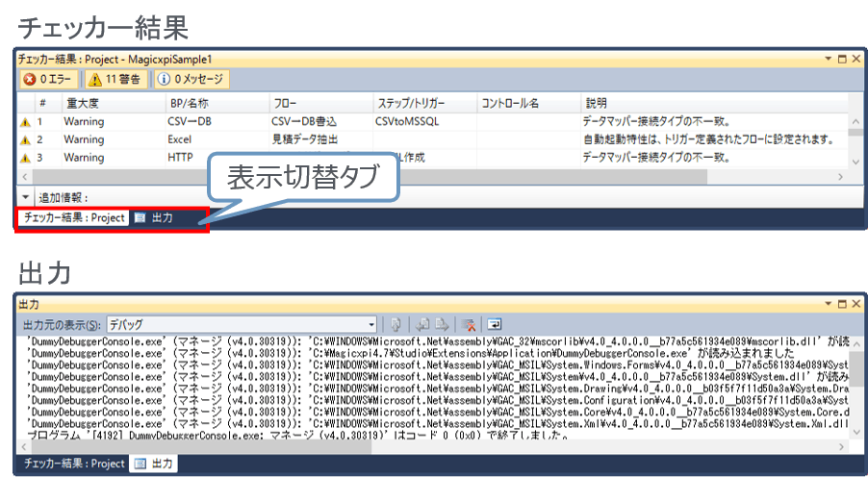Toggle the 0 エラー error filter
This screenshot has height=477, width=868.
tap(50, 79)
